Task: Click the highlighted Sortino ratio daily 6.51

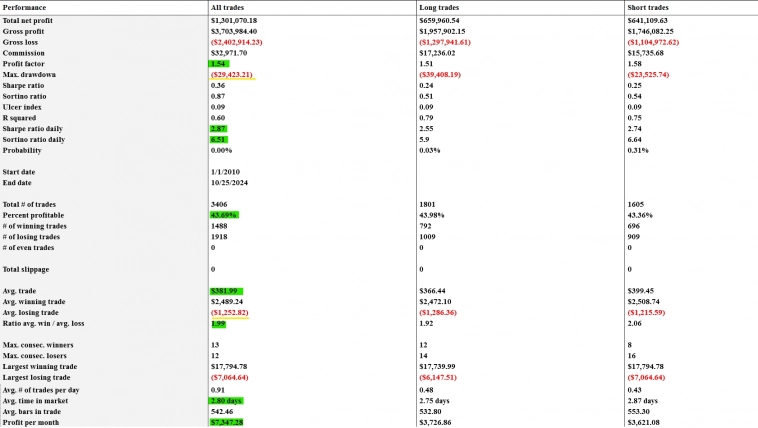Action: click(219, 139)
